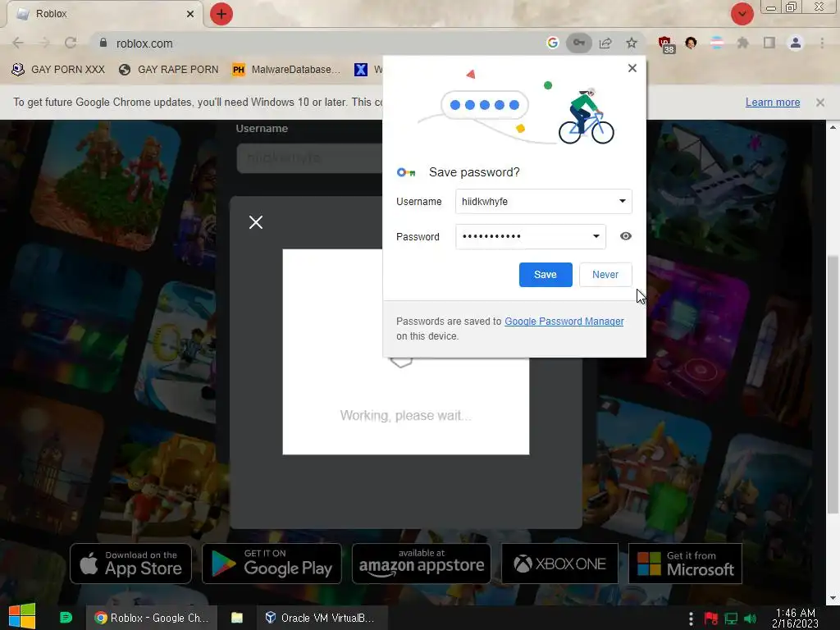840x630 pixels.
Task: Get it on Google Play badge
Action: [x=272, y=564]
